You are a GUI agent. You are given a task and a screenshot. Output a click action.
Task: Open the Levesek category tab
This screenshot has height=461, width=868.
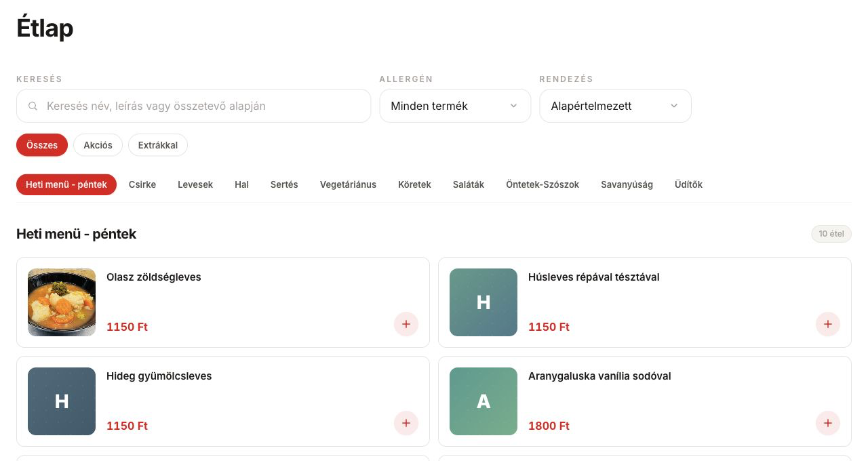[x=195, y=184]
